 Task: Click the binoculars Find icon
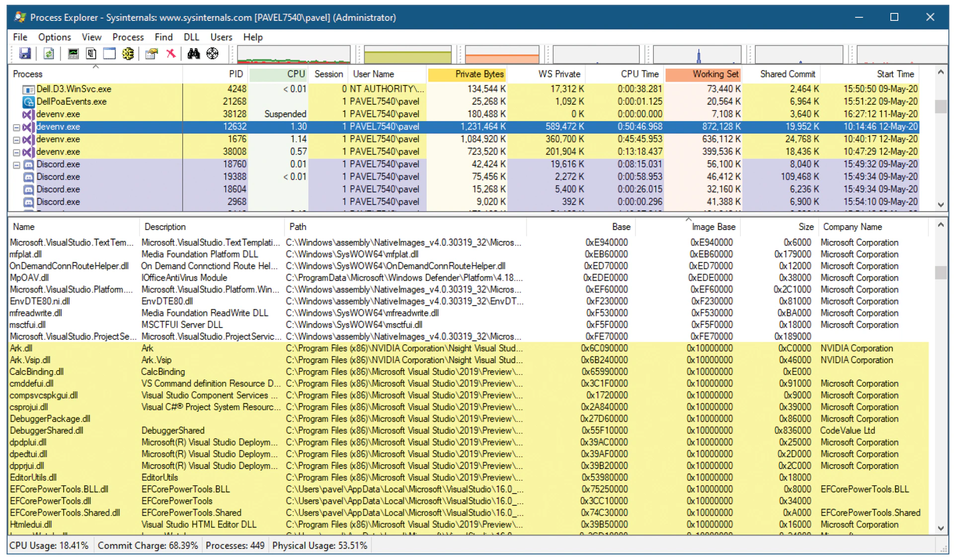pos(194,54)
